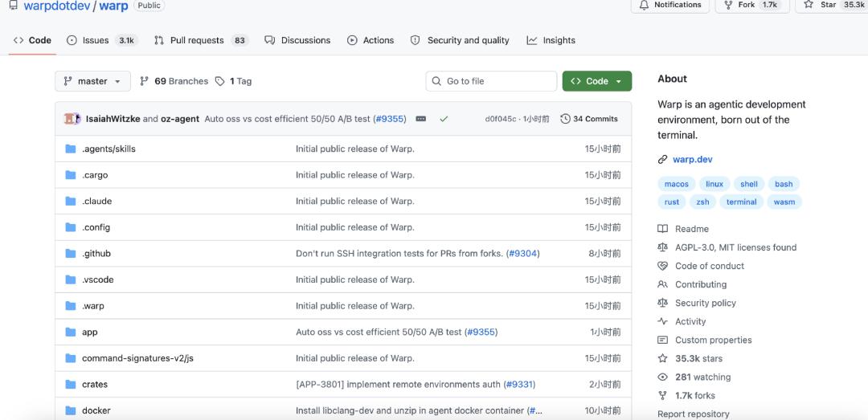Open the warp.dev website link

[x=692, y=159]
